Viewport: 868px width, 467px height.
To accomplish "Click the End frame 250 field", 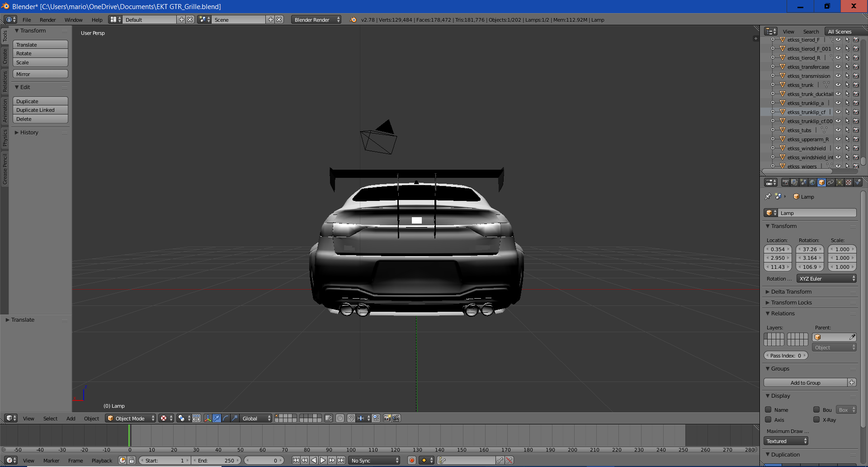I will pos(217,460).
